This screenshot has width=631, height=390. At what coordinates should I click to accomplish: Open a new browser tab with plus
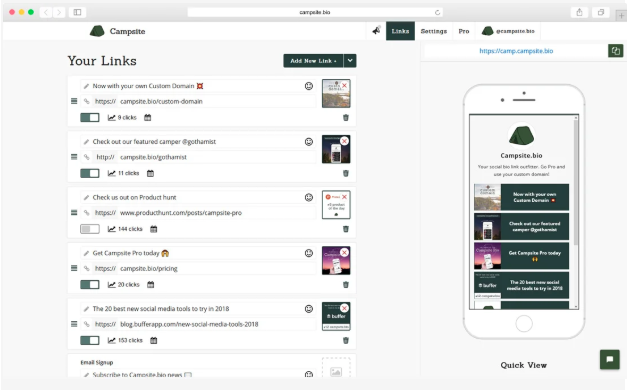(621, 16)
